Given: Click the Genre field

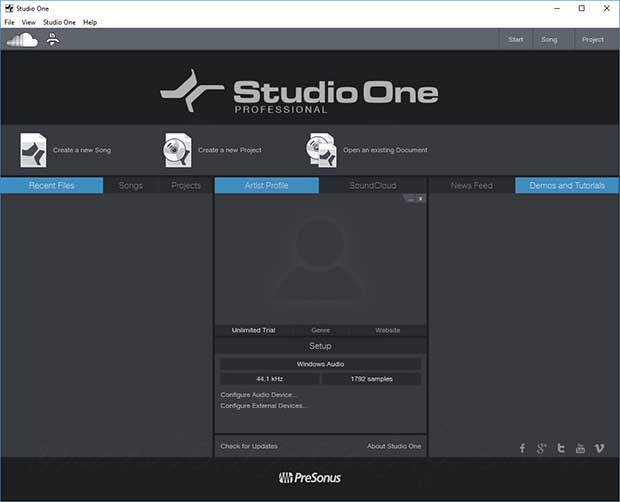Looking at the screenshot, I should pos(320,330).
